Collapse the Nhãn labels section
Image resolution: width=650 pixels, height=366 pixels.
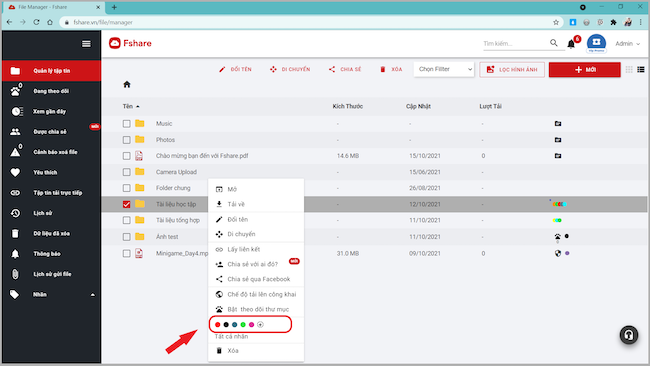[x=93, y=295]
